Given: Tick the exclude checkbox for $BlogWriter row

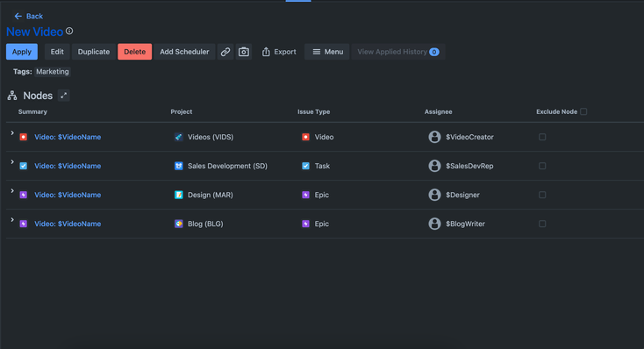Looking at the screenshot, I should point(542,224).
